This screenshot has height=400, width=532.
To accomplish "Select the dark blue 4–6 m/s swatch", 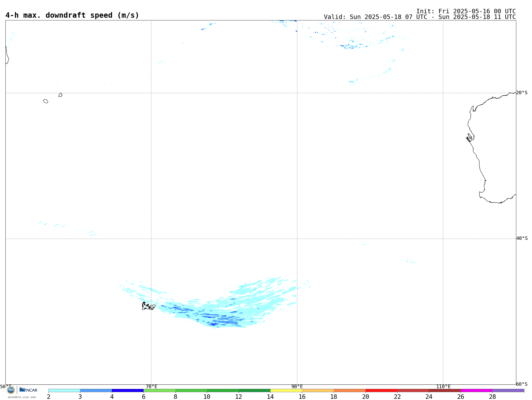I will pos(128,391).
